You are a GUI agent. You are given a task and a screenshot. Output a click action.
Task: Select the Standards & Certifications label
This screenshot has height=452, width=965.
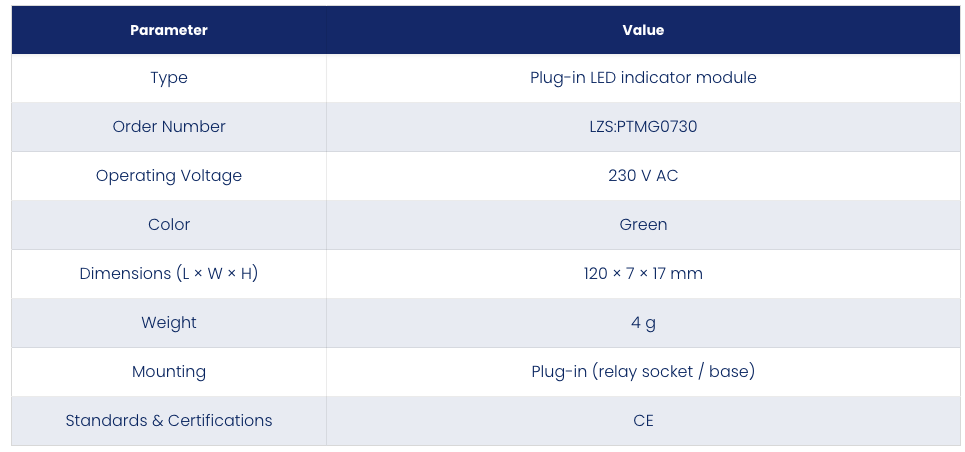pyautogui.click(x=169, y=421)
